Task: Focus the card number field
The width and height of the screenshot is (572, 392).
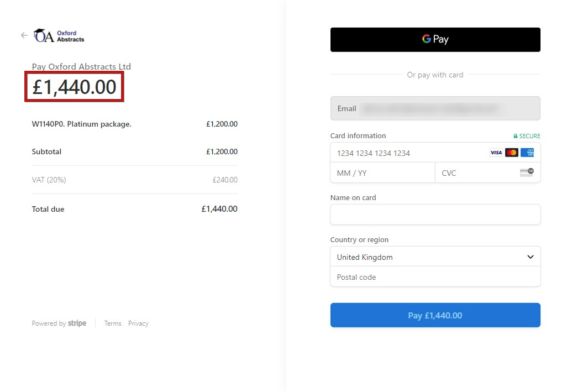Action: 435,153
